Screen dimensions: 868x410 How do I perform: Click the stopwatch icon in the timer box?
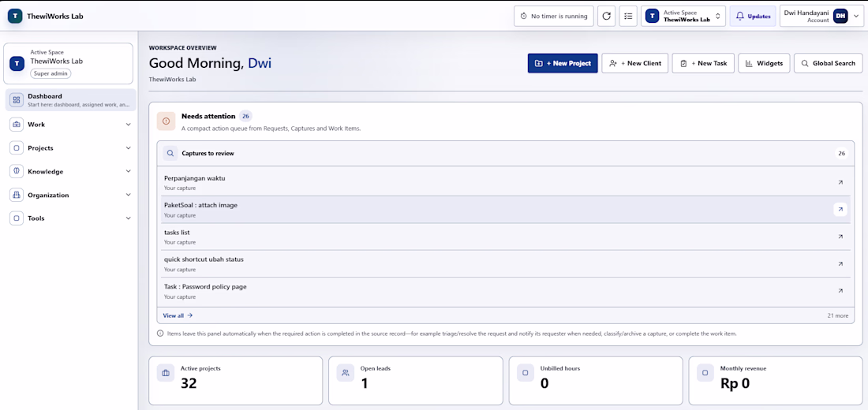[524, 17]
